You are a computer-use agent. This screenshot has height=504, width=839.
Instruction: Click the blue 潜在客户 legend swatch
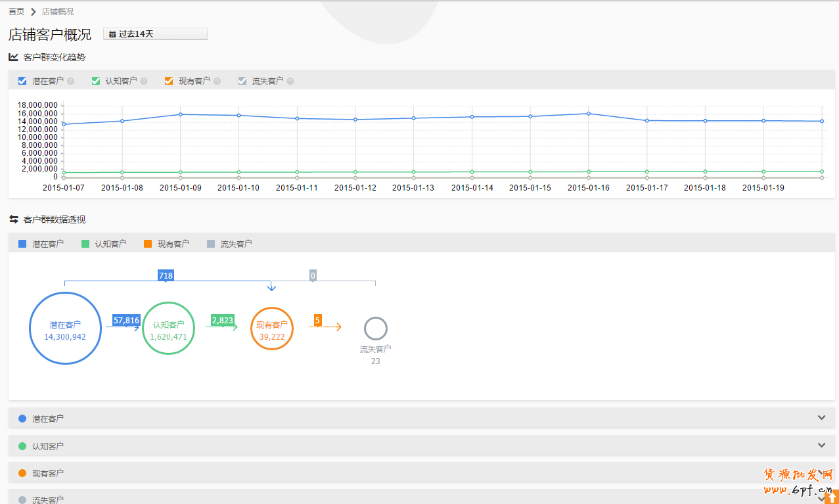click(22, 244)
